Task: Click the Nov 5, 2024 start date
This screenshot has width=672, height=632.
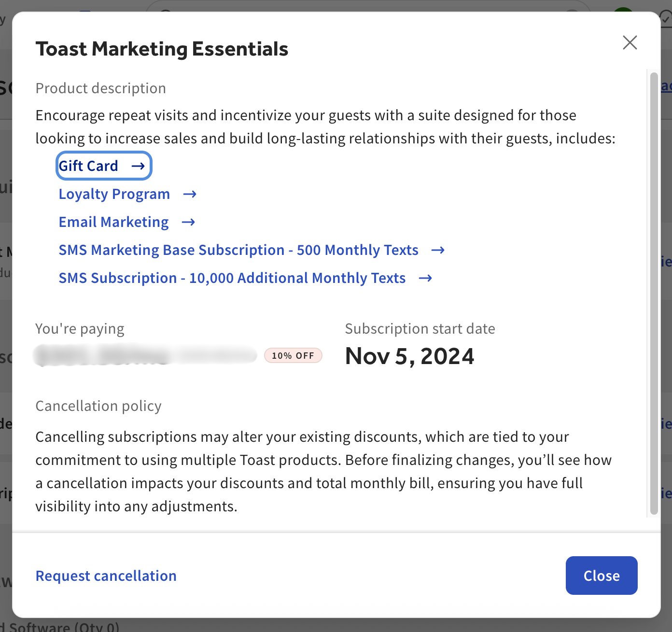Action: click(409, 356)
